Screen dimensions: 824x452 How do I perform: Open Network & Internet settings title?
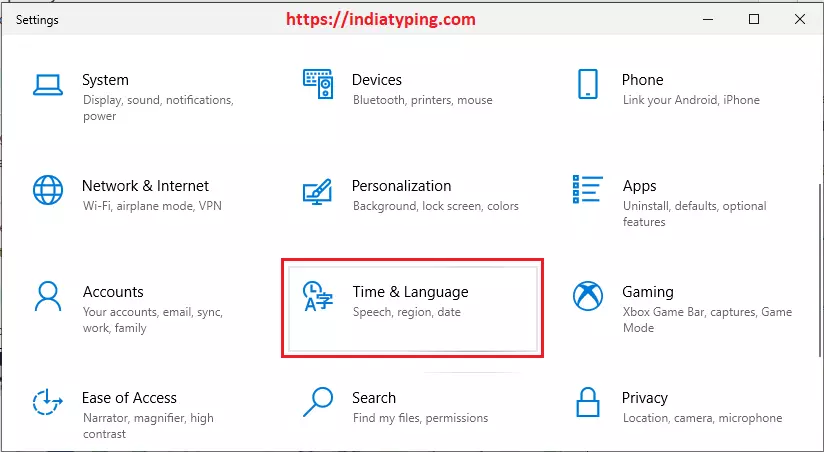tap(146, 186)
